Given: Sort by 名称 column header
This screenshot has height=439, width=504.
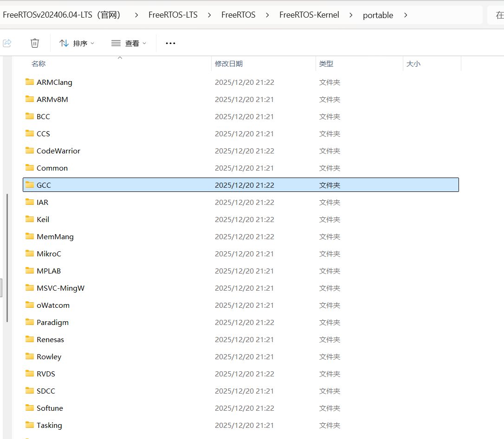Looking at the screenshot, I should (x=39, y=64).
